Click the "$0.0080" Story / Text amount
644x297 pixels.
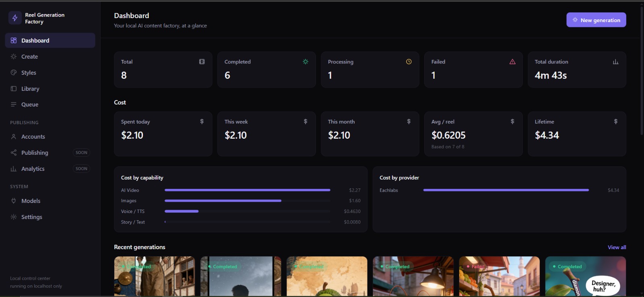click(x=352, y=222)
